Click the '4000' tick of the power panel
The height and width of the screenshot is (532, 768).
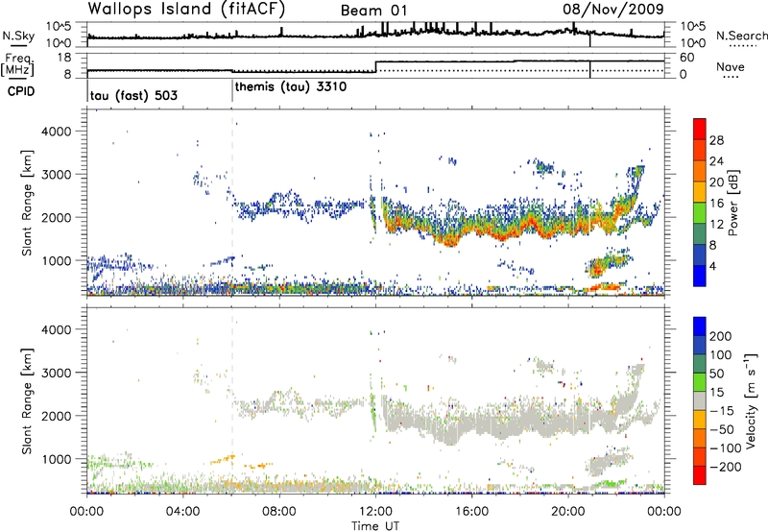tap(57, 132)
